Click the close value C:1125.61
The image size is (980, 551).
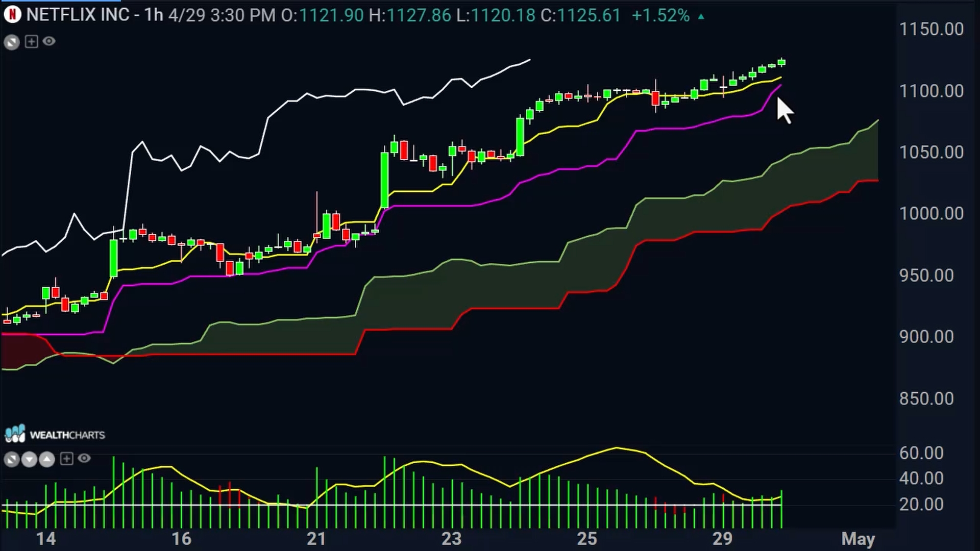tap(580, 15)
